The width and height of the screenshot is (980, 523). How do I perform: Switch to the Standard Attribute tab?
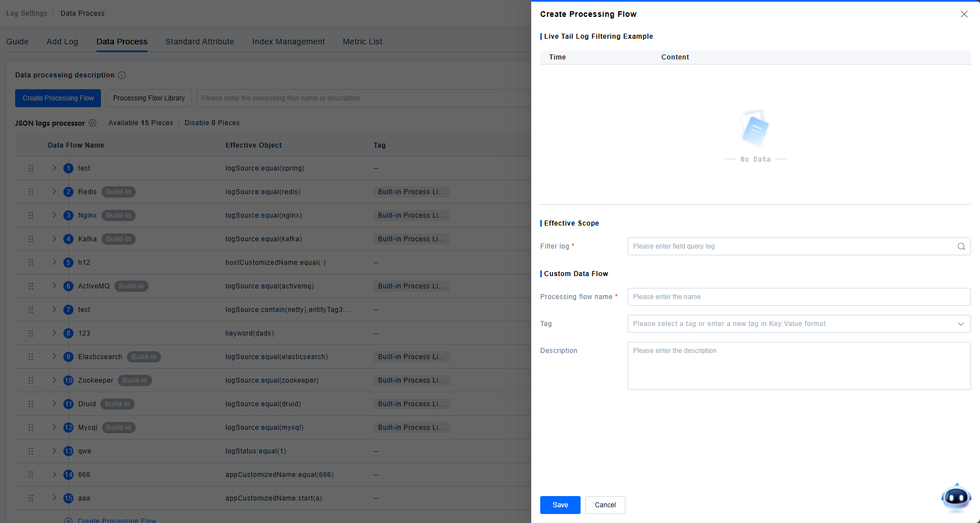(x=200, y=42)
